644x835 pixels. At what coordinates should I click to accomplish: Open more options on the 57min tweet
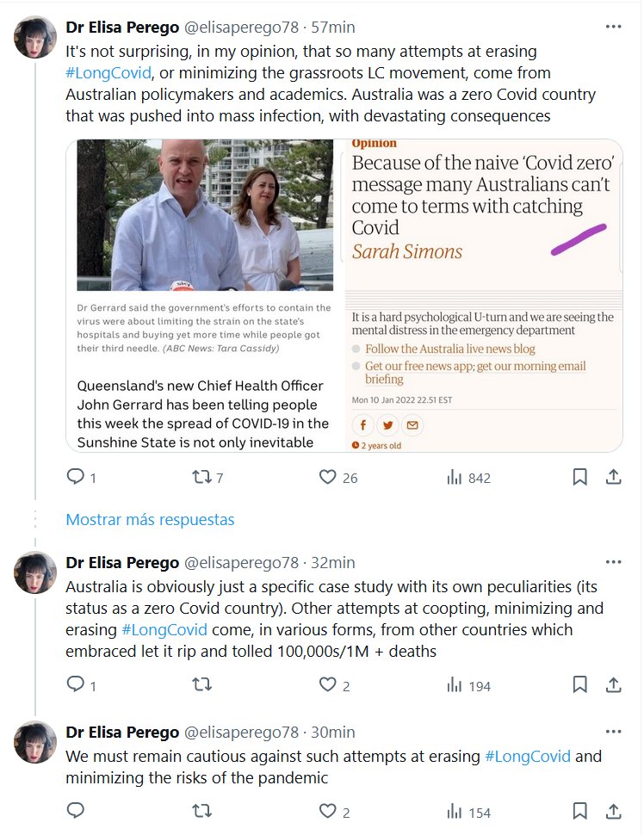click(x=613, y=27)
